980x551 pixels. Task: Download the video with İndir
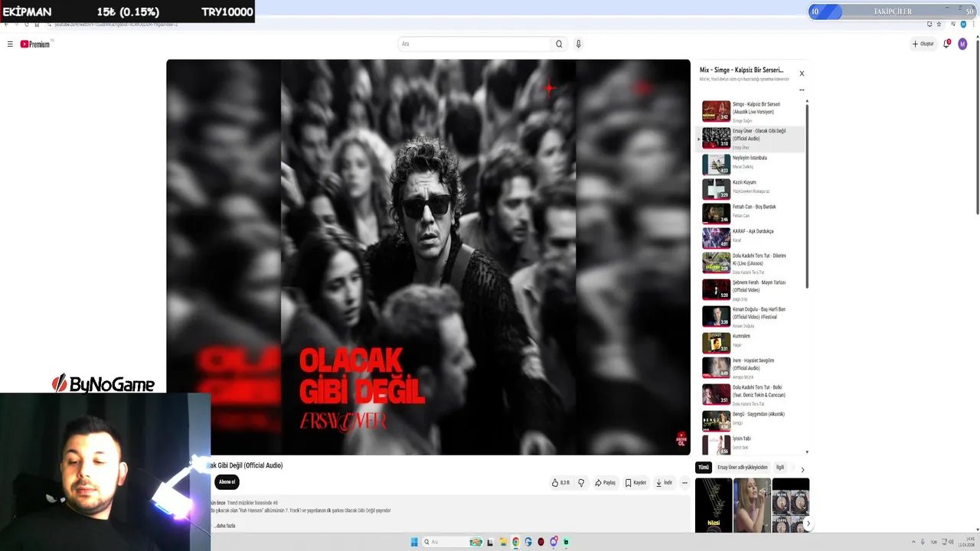[x=664, y=483]
